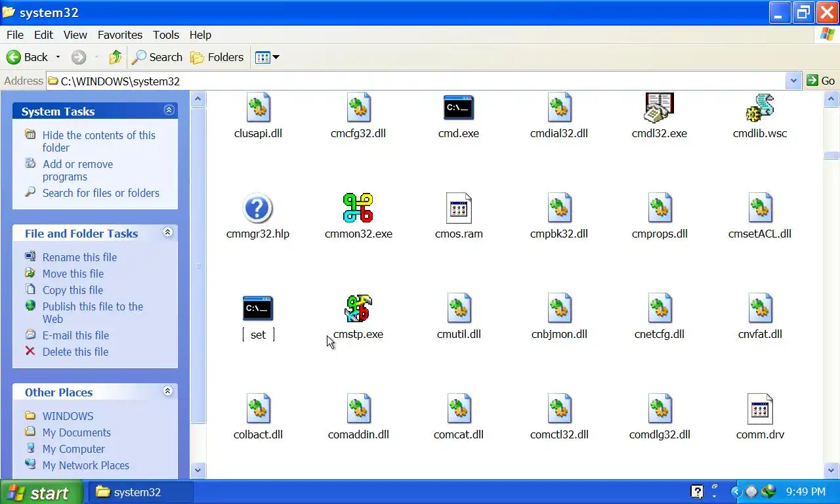Click the file list scroll-down arrow
The width and height of the screenshot is (840, 504).
[x=831, y=470]
